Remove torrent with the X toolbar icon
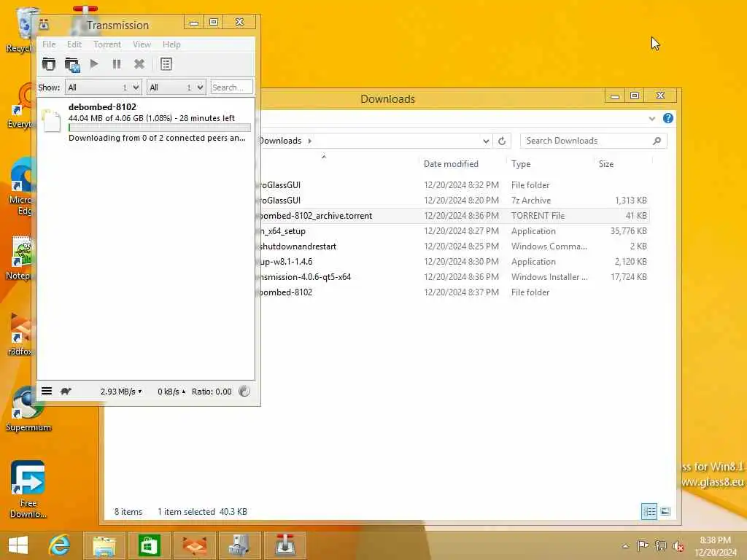The width and height of the screenshot is (747, 560). [x=139, y=64]
